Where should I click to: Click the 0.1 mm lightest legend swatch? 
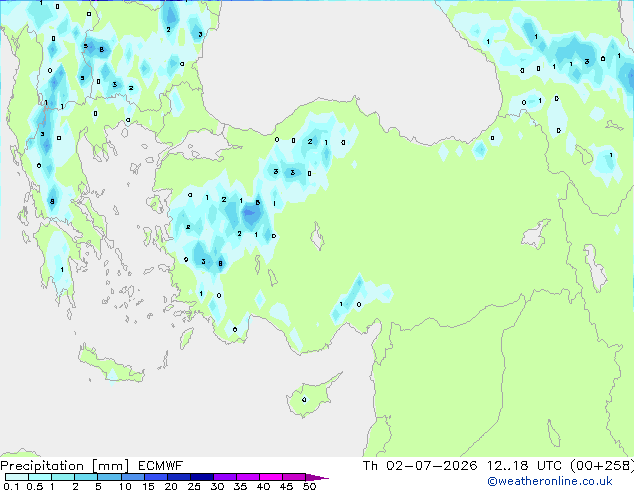click(17, 477)
